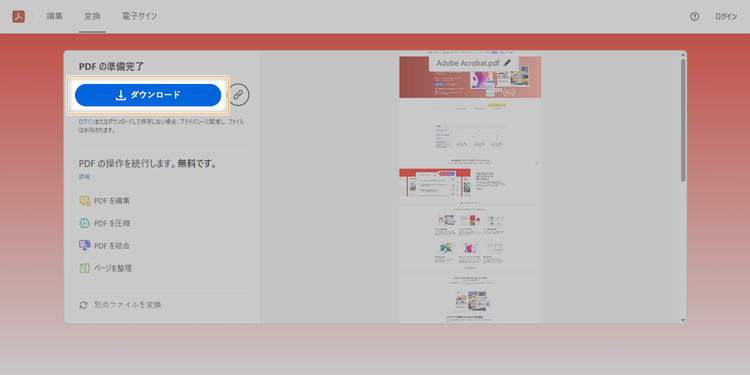The height and width of the screenshot is (375, 750).
Task: Click the ページを整理 icon
Action: 85,268
